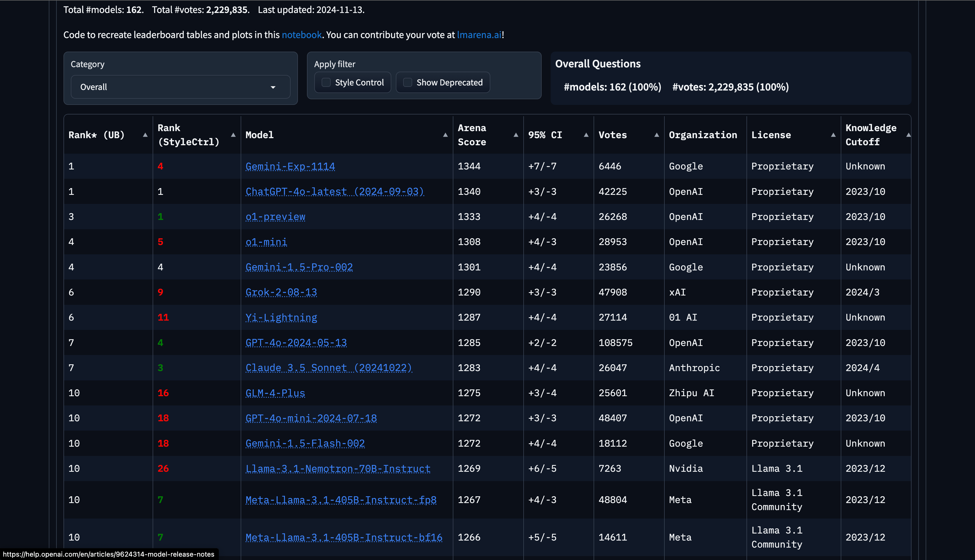The width and height of the screenshot is (975, 560).
Task: Open the Yi-Lightning model page
Action: pyautogui.click(x=281, y=317)
